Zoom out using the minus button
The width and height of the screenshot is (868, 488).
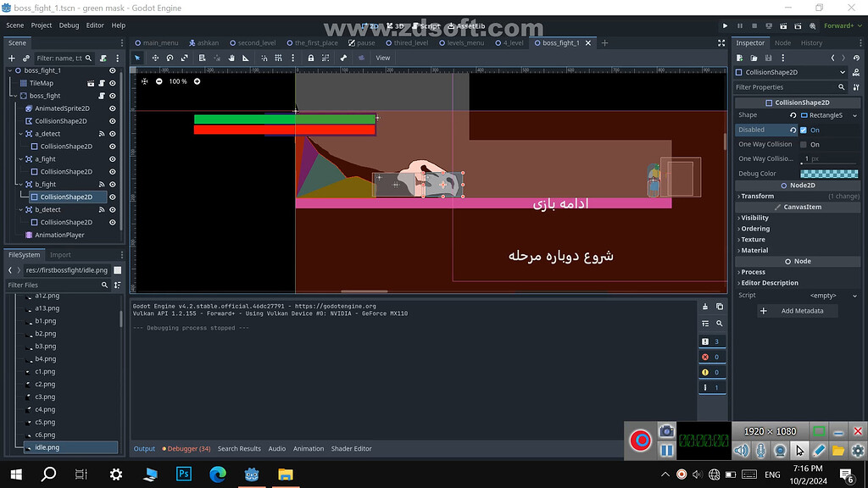pyautogui.click(x=159, y=81)
